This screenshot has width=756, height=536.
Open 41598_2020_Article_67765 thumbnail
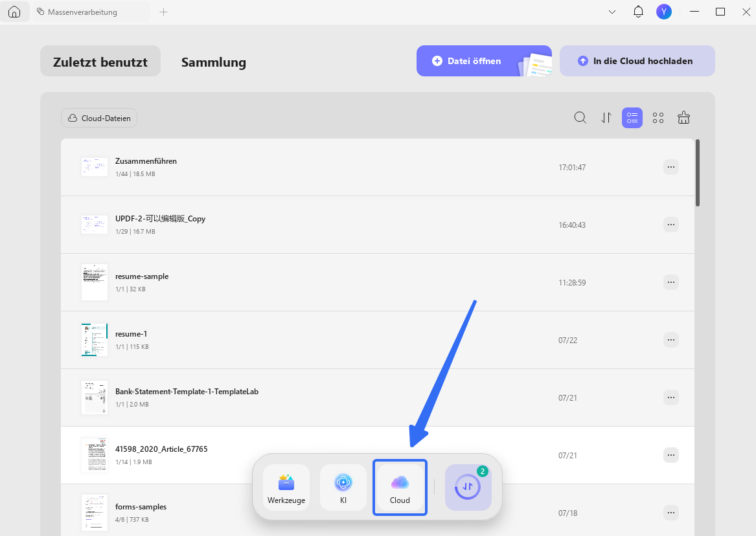pos(95,454)
